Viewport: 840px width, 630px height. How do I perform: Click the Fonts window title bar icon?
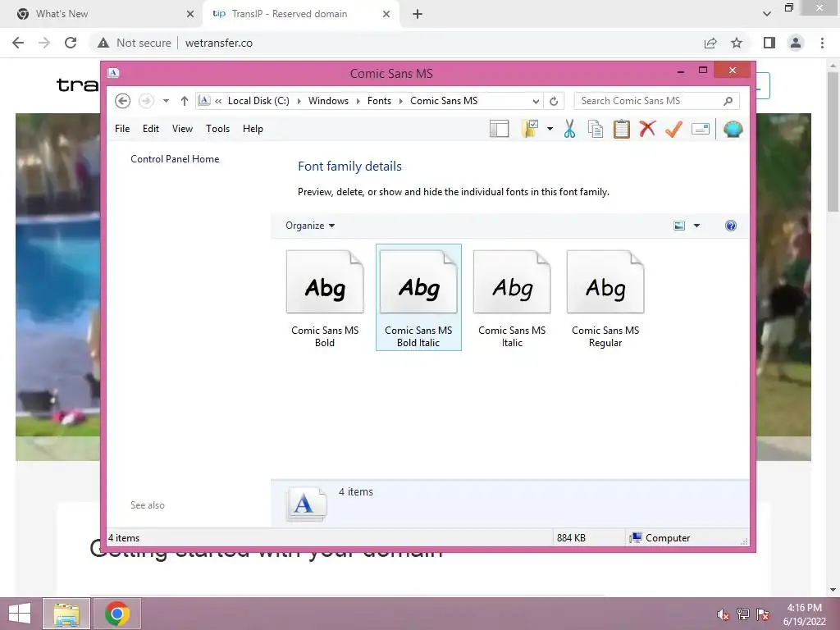[x=113, y=73]
